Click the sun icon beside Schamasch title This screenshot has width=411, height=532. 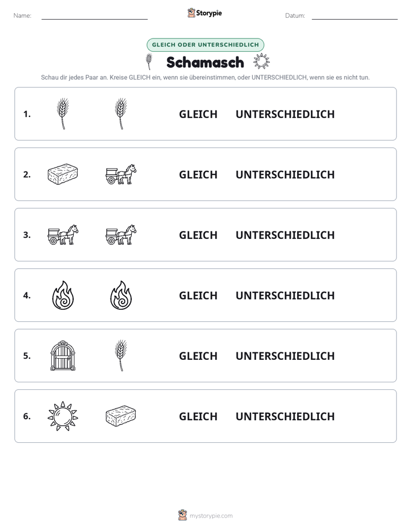(x=261, y=62)
